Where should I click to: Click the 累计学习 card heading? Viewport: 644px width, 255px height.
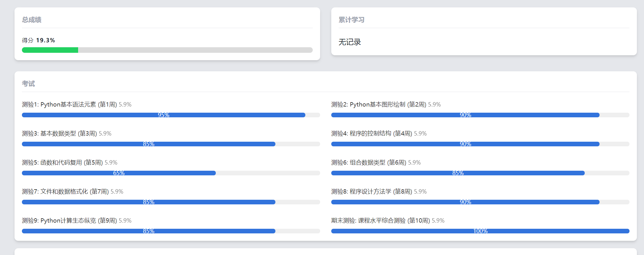click(351, 20)
